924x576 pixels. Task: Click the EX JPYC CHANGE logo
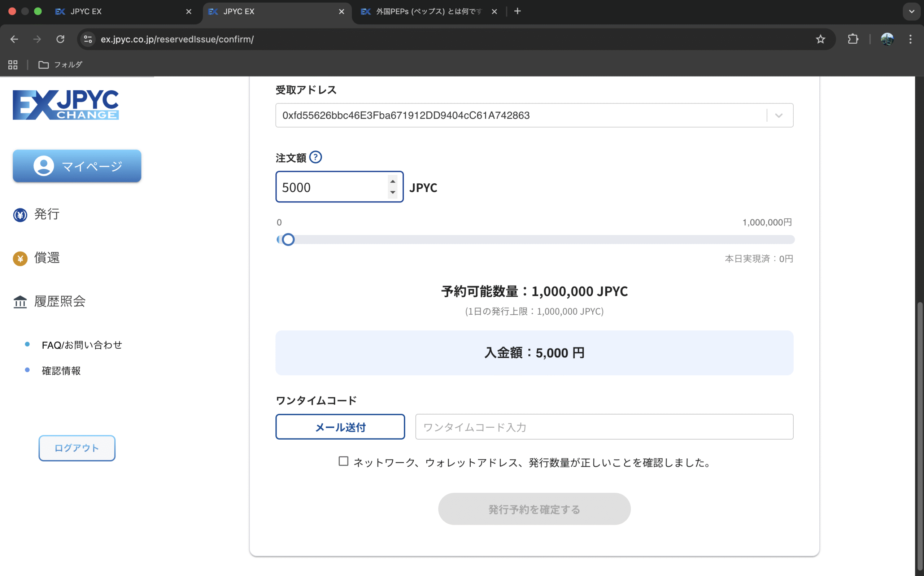click(x=66, y=105)
